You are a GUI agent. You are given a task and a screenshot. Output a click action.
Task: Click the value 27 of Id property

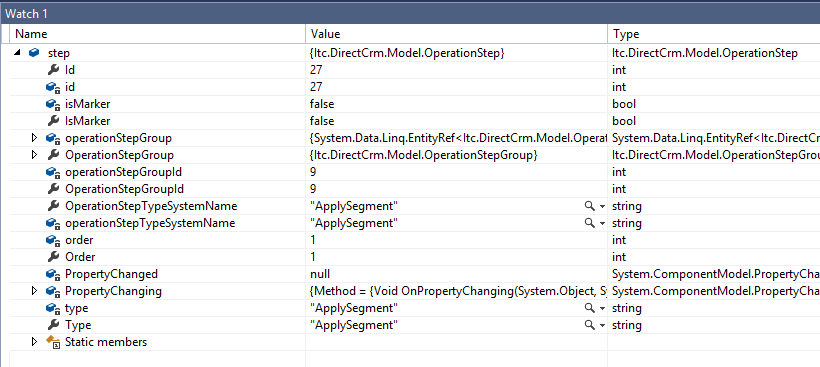pos(316,70)
